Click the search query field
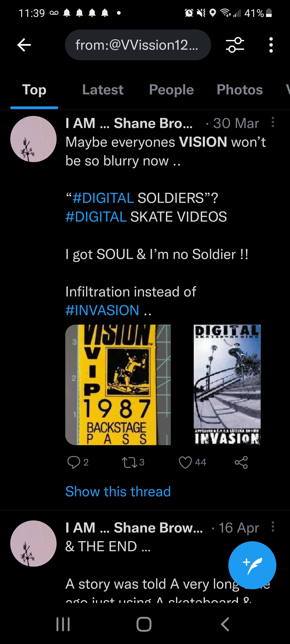This screenshot has width=290, height=644. [138, 45]
